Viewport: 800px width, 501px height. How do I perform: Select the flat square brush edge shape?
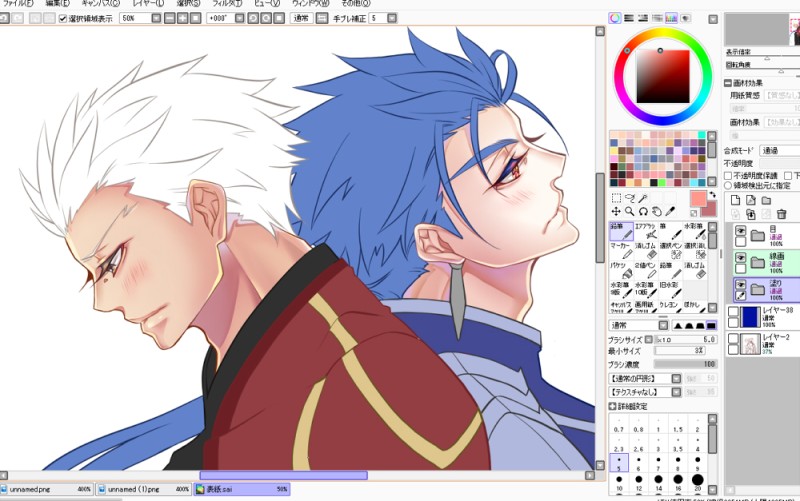coord(711,325)
